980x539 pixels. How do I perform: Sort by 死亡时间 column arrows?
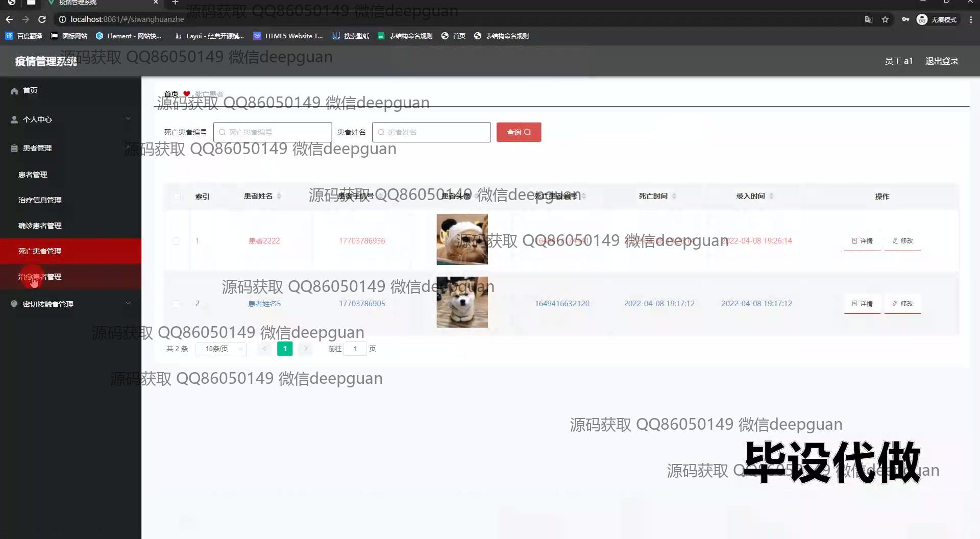(674, 196)
